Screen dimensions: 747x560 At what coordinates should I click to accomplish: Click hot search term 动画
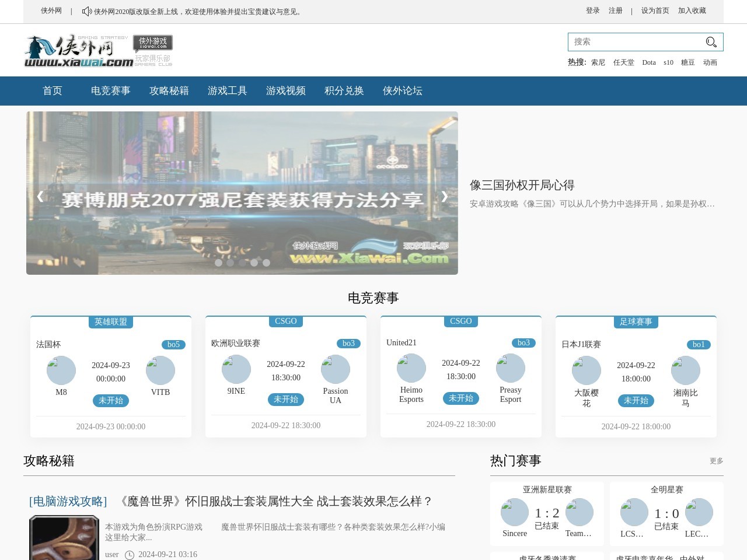pos(710,62)
